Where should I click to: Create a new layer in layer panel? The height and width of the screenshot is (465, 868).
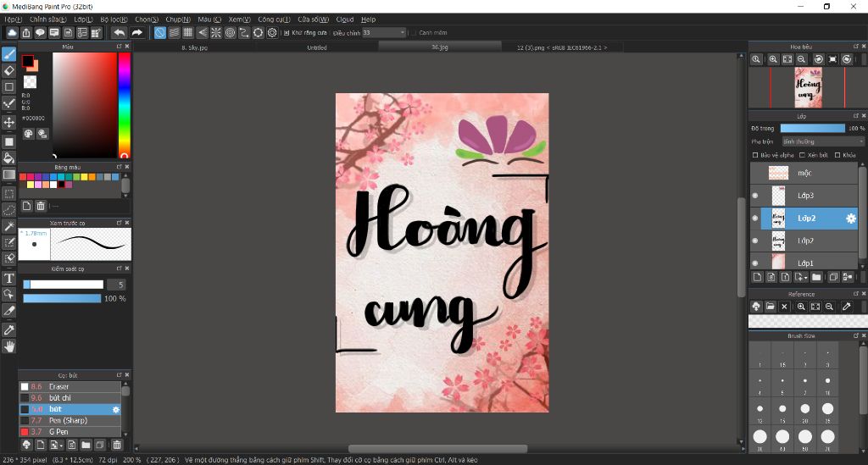point(757,277)
